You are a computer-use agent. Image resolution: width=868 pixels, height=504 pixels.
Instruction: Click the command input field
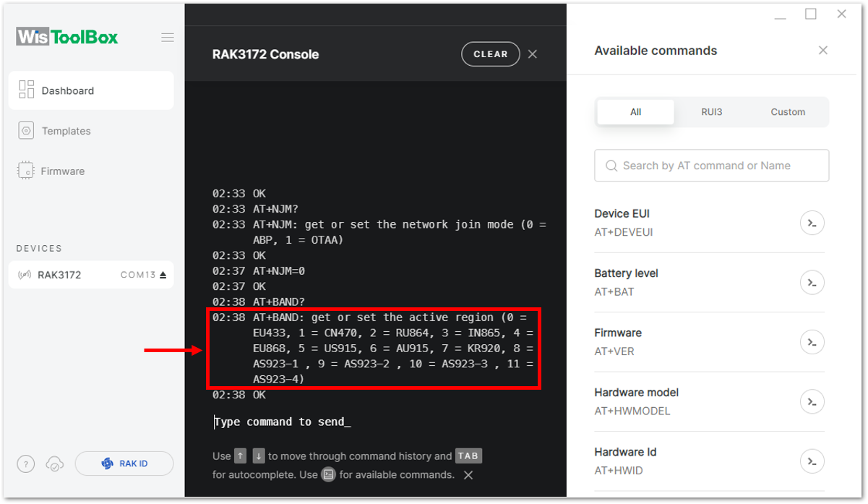tap(375, 422)
